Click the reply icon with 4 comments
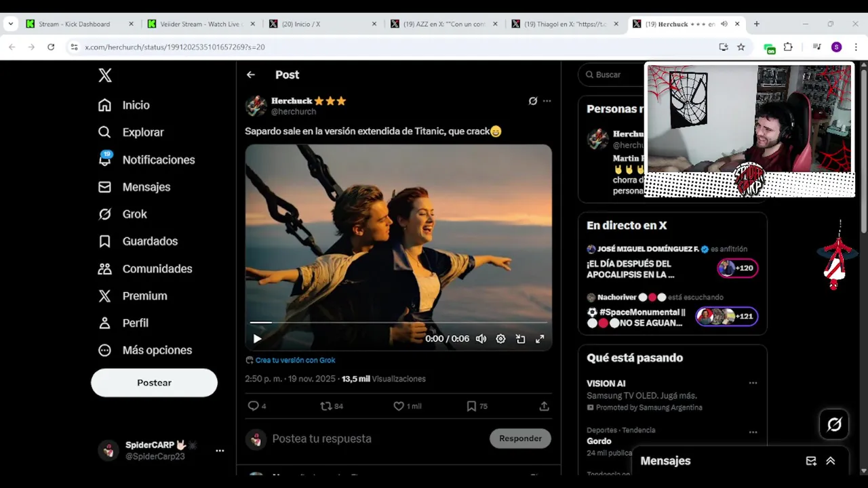Viewport: 868px width, 488px height. [x=256, y=406]
